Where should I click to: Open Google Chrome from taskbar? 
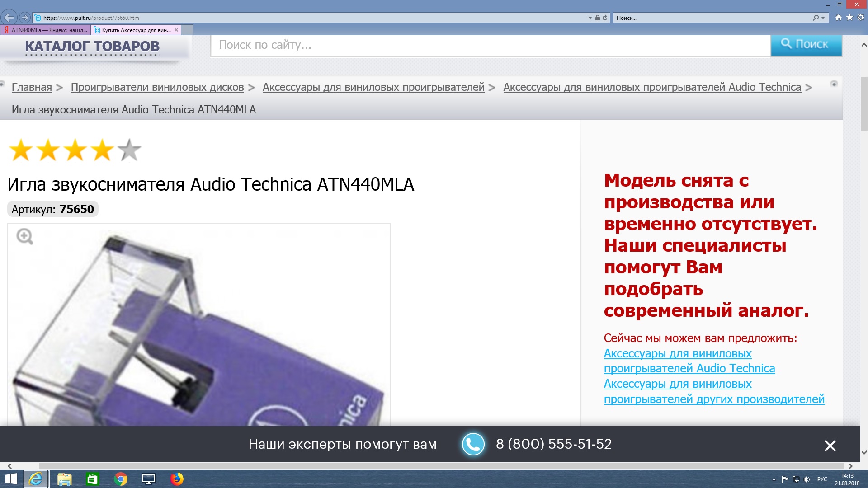[x=121, y=479]
